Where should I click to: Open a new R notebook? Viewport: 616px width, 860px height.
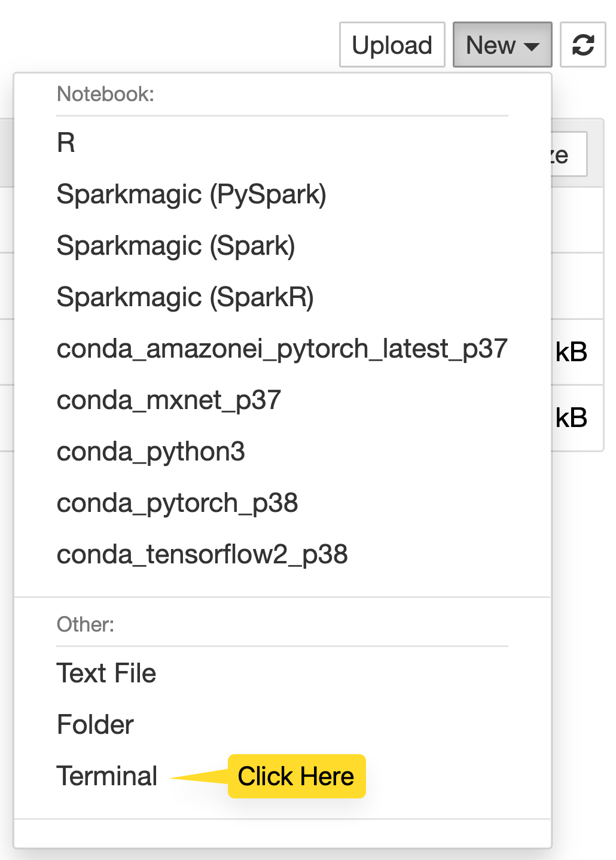coord(66,144)
